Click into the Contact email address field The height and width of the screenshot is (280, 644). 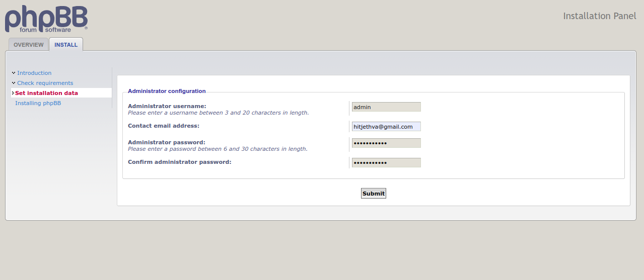pos(386,127)
